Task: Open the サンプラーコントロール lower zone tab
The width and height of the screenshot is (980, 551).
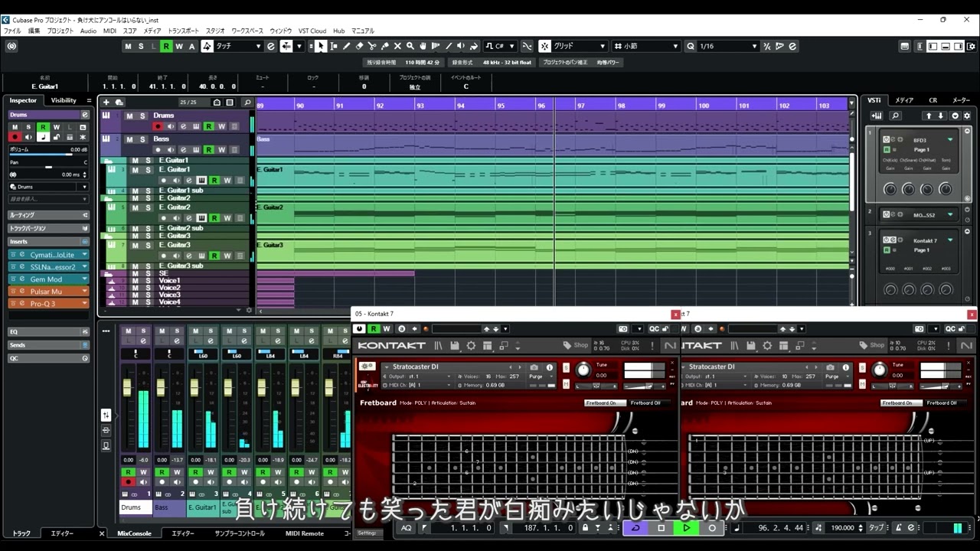Action: pyautogui.click(x=240, y=533)
